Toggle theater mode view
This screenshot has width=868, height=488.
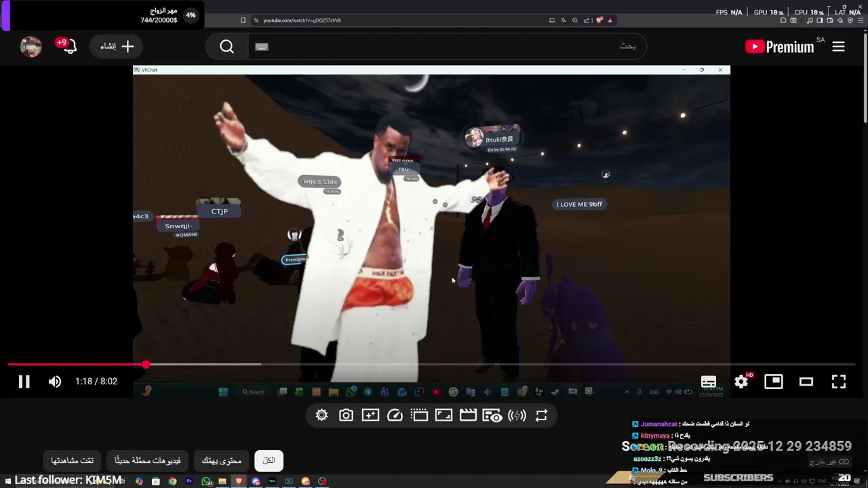(806, 382)
